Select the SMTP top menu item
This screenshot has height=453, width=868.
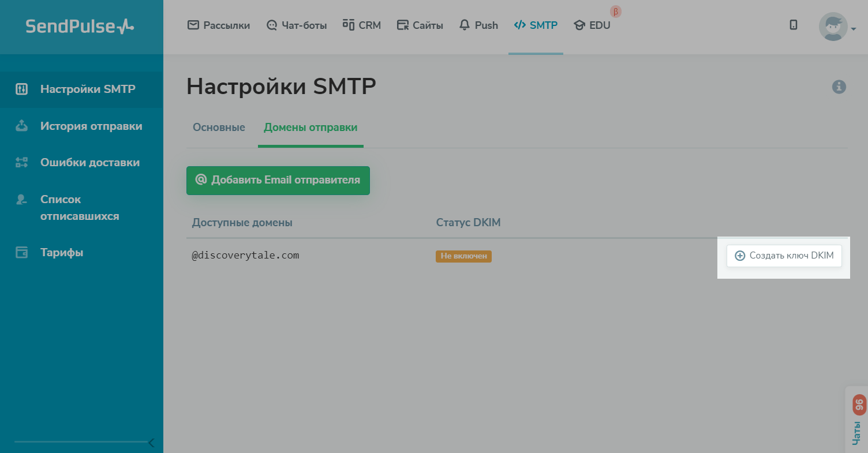[x=536, y=25]
